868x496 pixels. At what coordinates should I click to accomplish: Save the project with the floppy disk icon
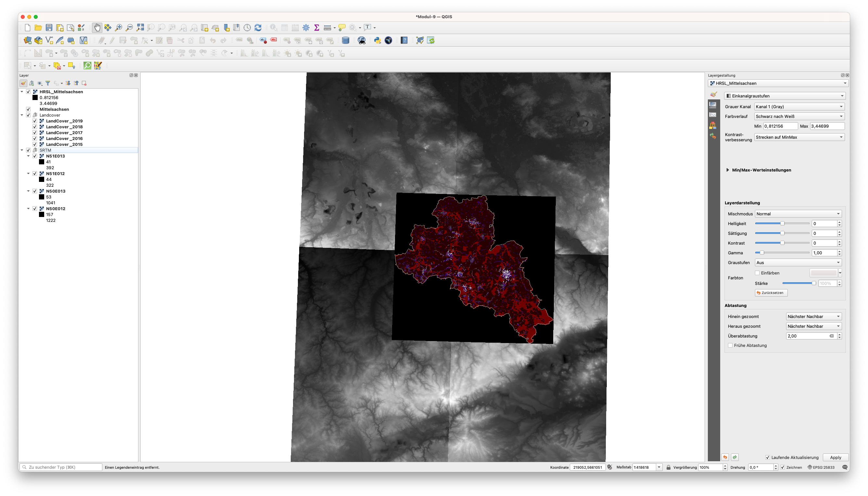pyautogui.click(x=49, y=28)
